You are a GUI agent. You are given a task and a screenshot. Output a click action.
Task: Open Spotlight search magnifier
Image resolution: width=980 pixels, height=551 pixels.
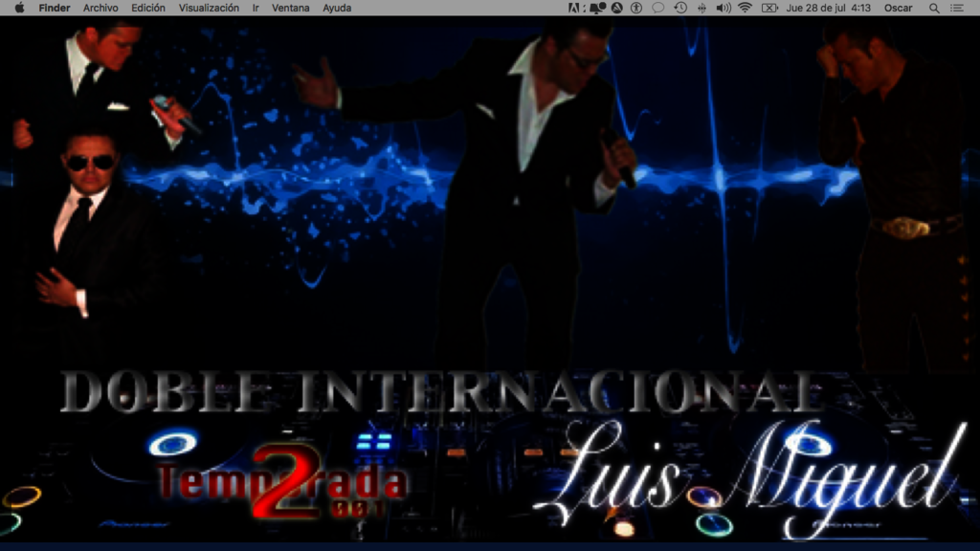[934, 8]
